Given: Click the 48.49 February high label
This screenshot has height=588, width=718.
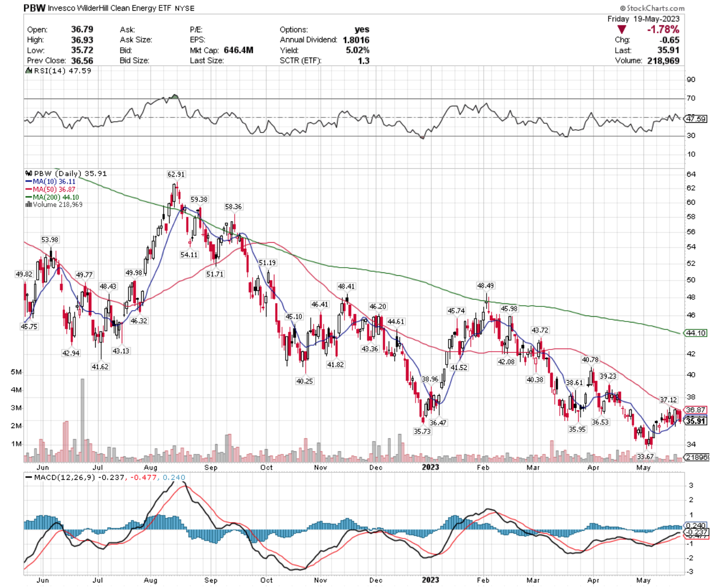Looking at the screenshot, I should click(485, 285).
